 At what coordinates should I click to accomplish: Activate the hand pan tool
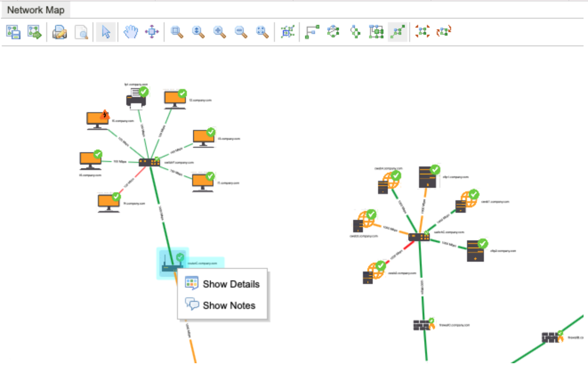tap(130, 32)
